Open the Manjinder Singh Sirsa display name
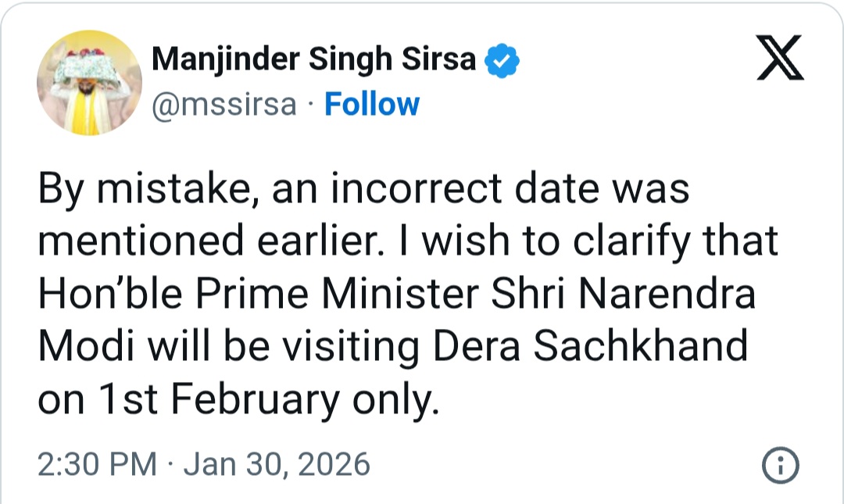The height and width of the screenshot is (504, 844). pyautogui.click(x=313, y=60)
